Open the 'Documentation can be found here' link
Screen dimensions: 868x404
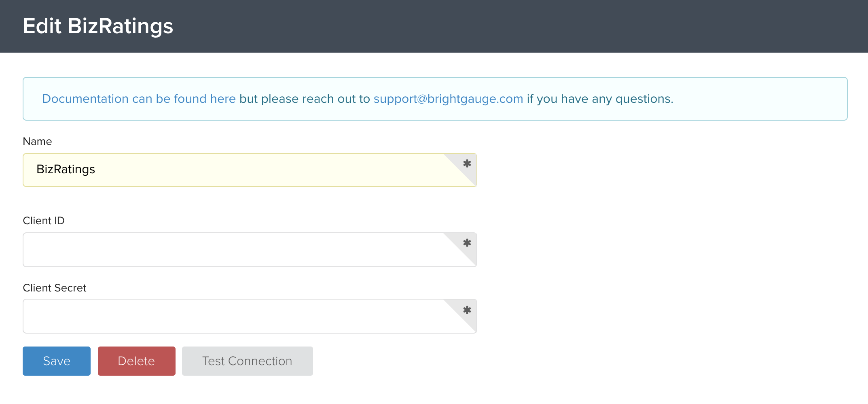coord(139,99)
